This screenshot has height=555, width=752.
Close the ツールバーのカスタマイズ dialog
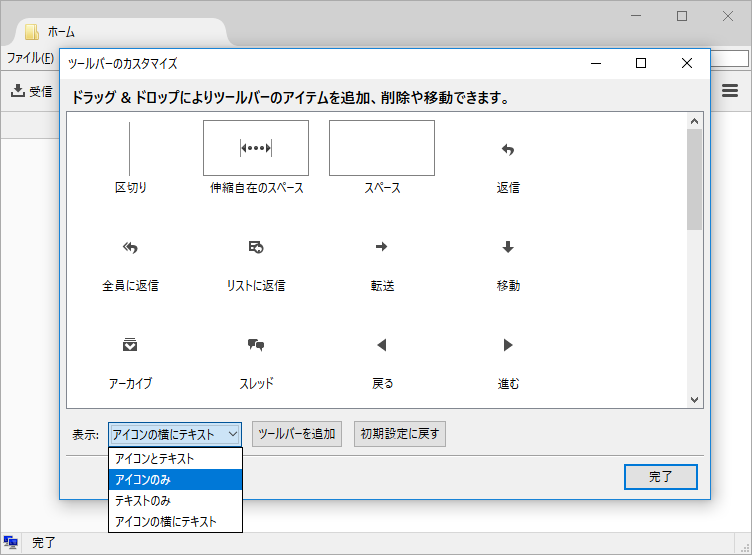687,63
